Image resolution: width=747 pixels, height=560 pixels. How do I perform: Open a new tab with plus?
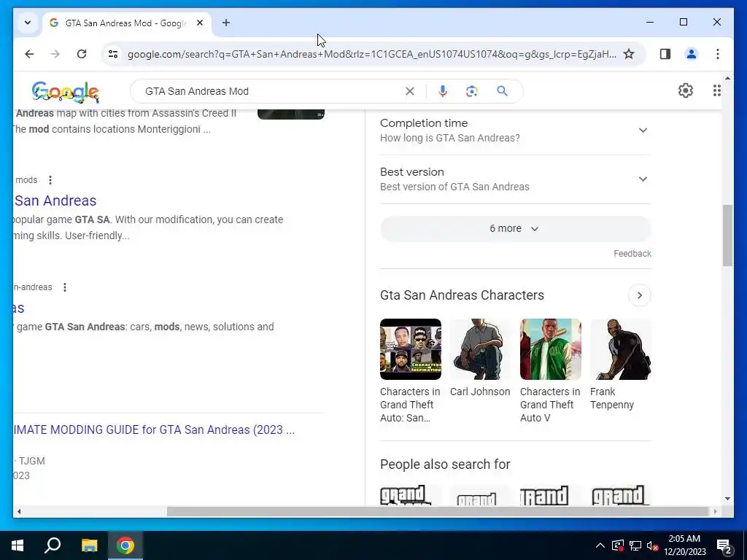[x=226, y=23]
